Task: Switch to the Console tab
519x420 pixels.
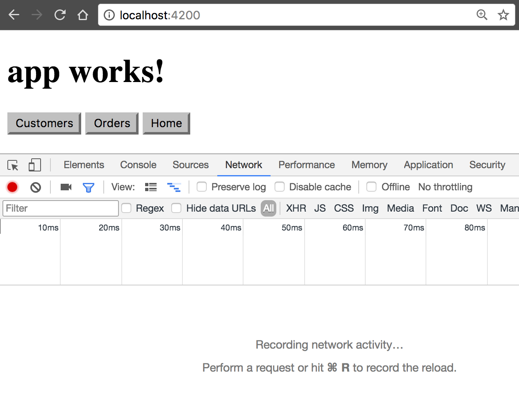Action: [x=138, y=165]
